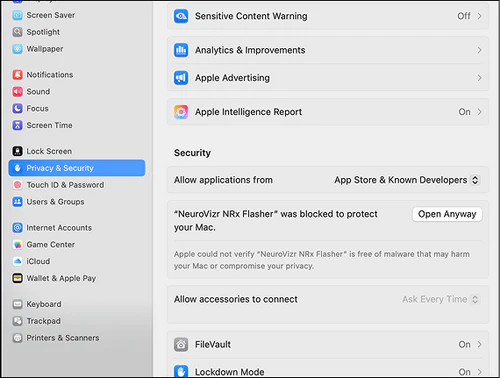Click Open Anyway button for NeuroVizr
The image size is (500, 378).
pyautogui.click(x=447, y=214)
